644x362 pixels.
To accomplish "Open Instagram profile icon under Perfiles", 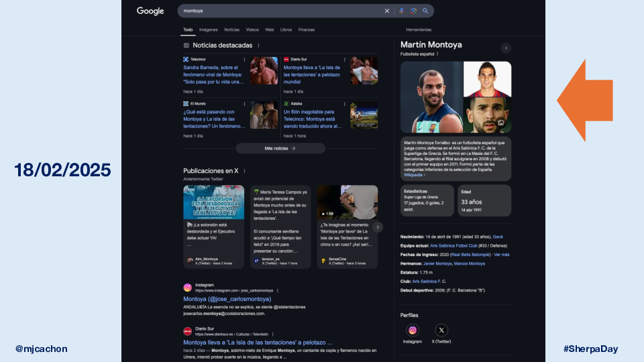I will [x=413, y=330].
